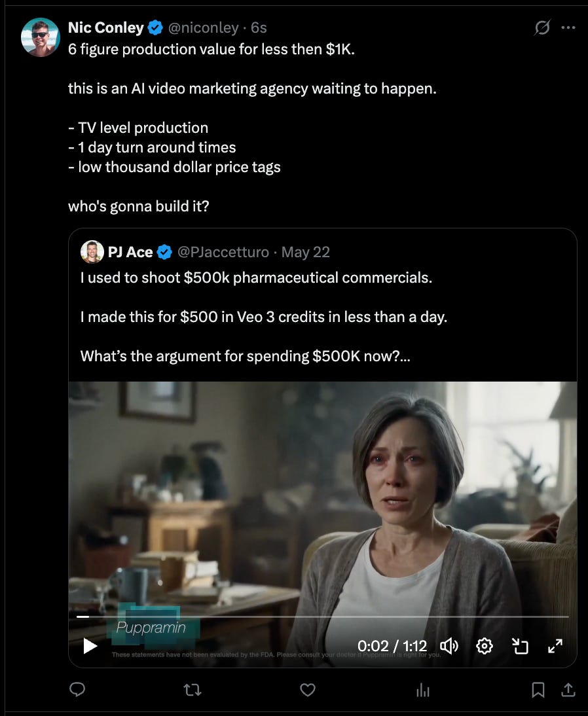Toggle picture-in-picture mode for video
Viewport: 588px width, 716px height.
pyautogui.click(x=520, y=646)
